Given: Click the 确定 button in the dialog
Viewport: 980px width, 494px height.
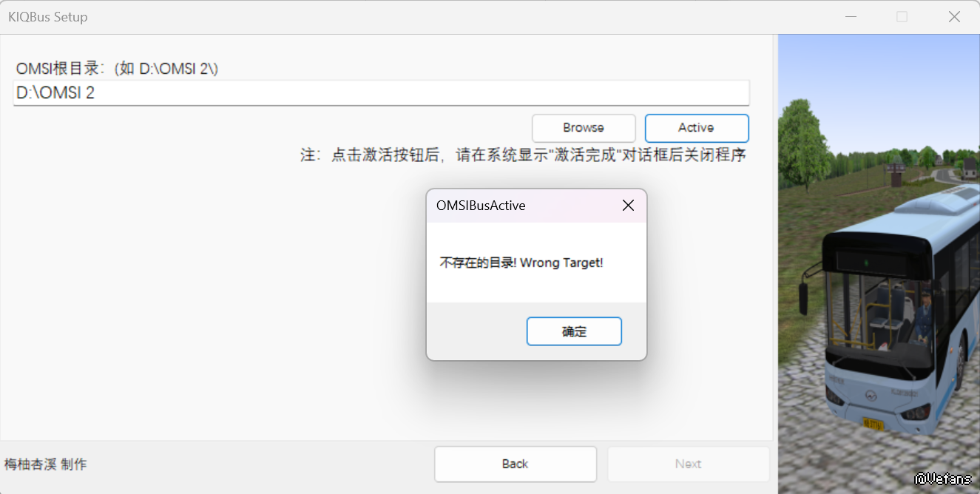Looking at the screenshot, I should coord(574,331).
